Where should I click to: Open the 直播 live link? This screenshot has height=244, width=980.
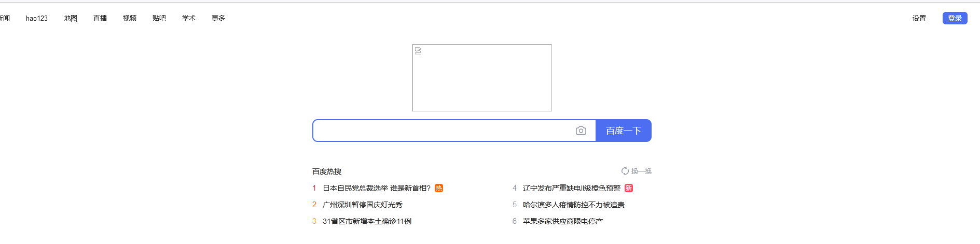point(100,18)
